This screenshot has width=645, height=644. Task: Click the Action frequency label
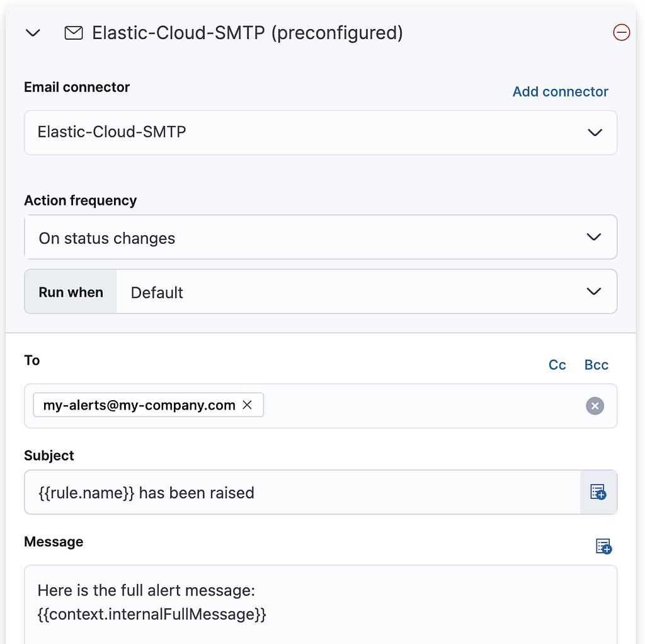[80, 200]
